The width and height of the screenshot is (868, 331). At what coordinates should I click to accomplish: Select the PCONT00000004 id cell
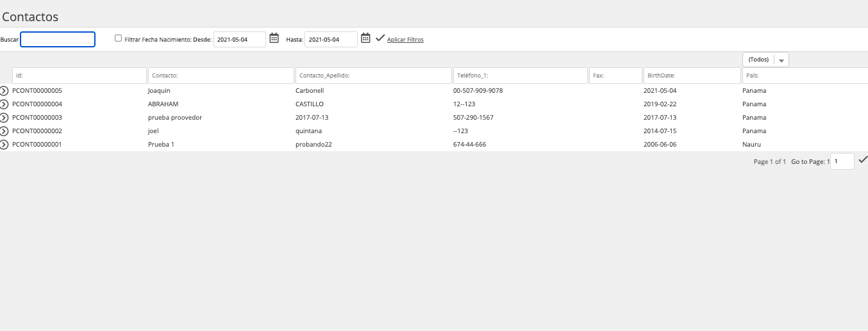point(37,104)
